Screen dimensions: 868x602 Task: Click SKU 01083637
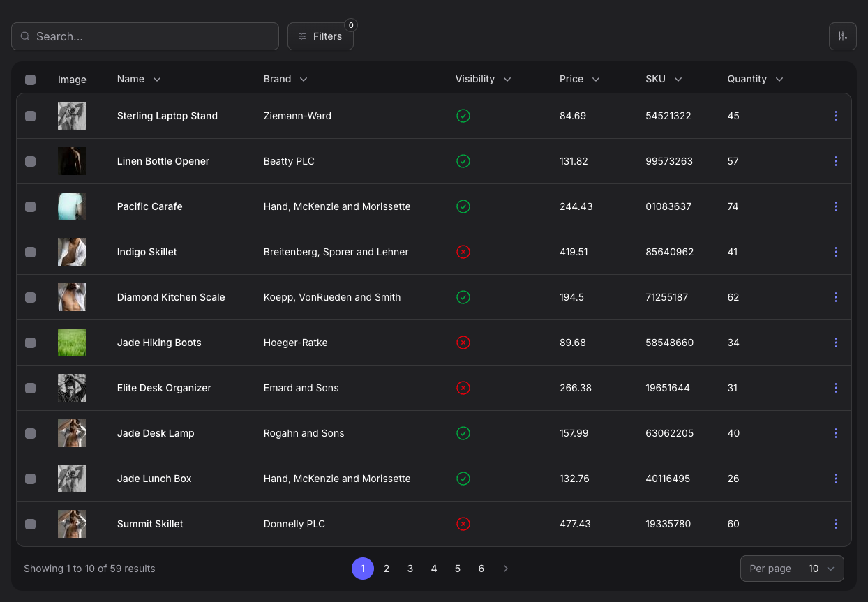pyautogui.click(x=668, y=206)
